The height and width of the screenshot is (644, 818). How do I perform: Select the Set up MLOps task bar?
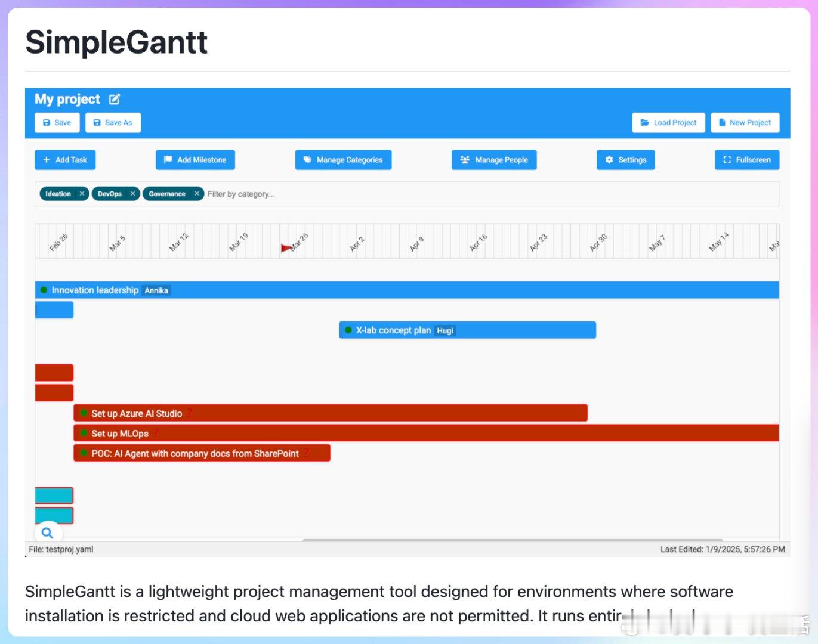pyautogui.click(x=427, y=434)
